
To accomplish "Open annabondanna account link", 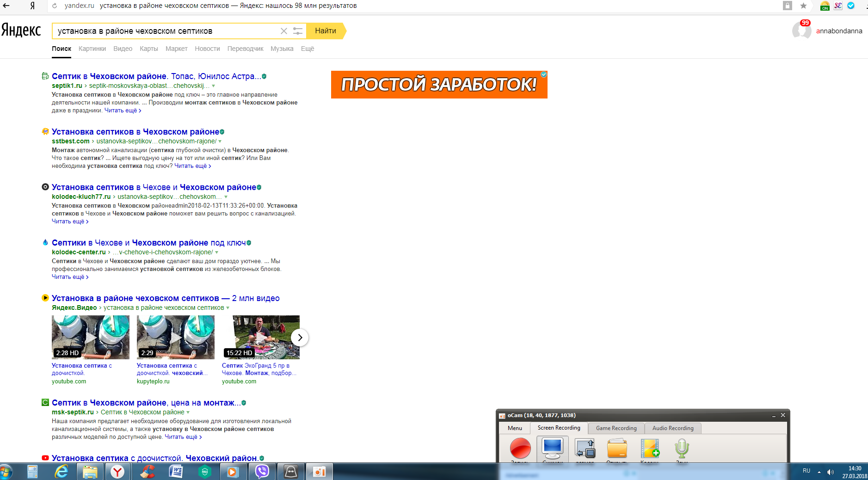I will [x=839, y=31].
